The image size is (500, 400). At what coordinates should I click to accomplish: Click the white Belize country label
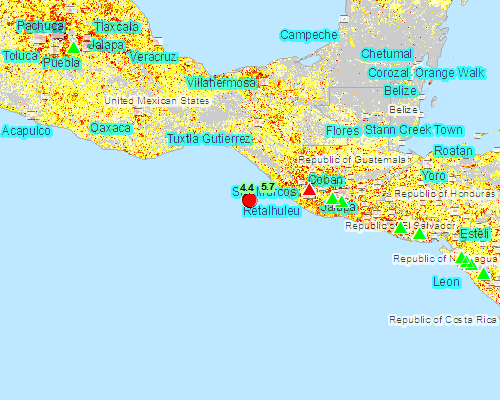coord(403,110)
